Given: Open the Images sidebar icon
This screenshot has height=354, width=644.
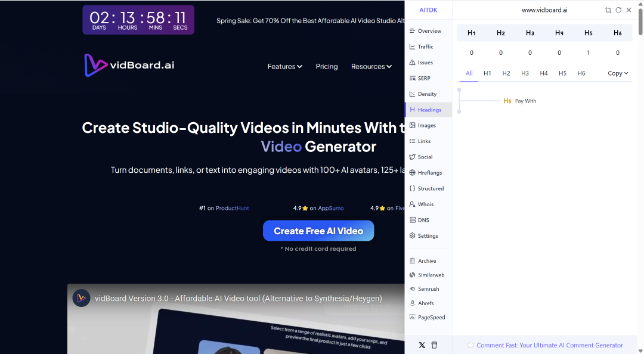Looking at the screenshot, I should point(413,125).
